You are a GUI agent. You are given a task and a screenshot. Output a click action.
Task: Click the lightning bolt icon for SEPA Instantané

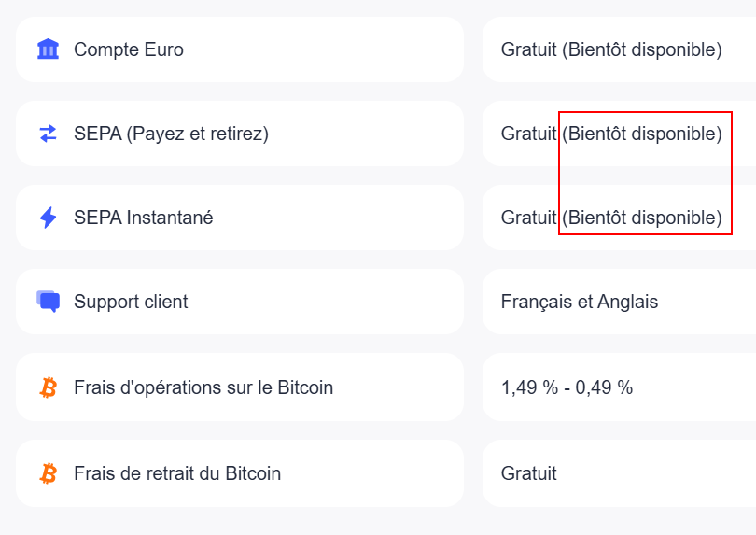pos(48,218)
